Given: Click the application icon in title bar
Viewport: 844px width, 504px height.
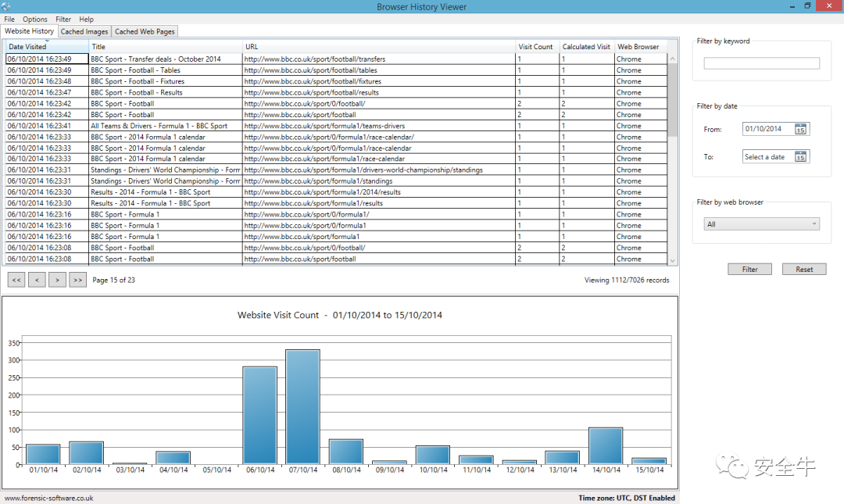Looking at the screenshot, I should pos(6,6).
